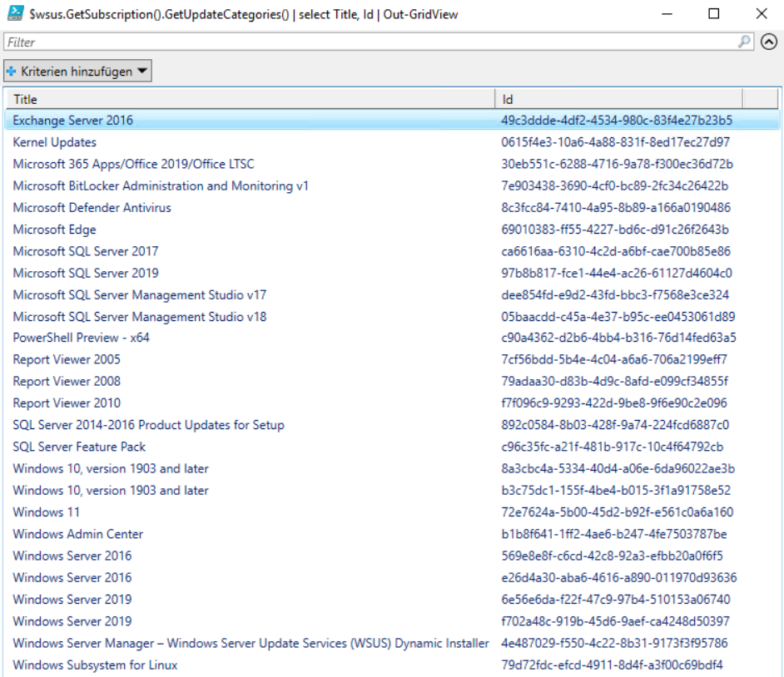
Task: Select the Windows 11 row
Action: point(392,512)
